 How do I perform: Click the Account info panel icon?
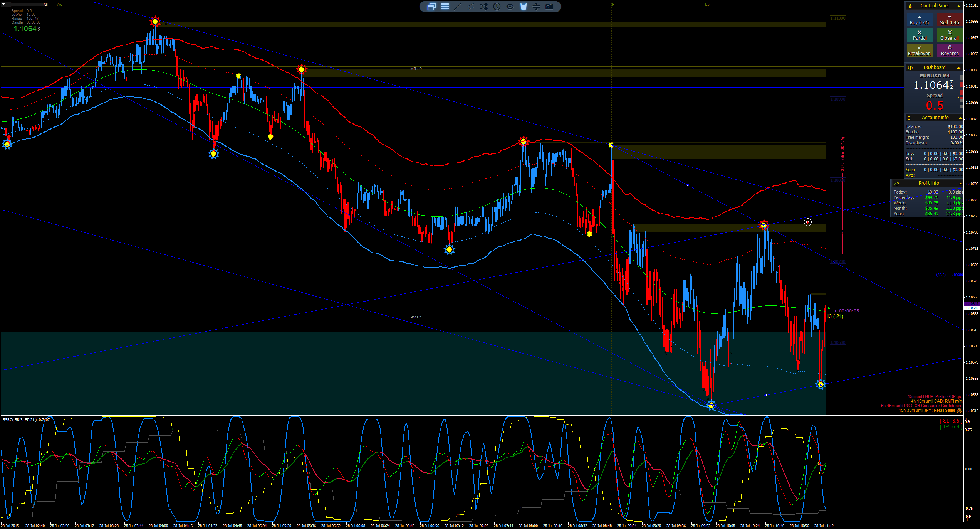(909, 118)
